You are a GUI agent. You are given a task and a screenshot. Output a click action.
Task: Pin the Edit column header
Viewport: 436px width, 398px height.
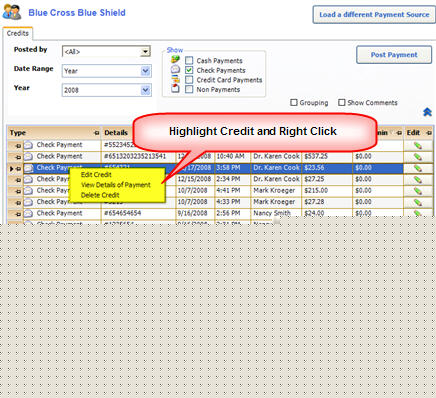[429, 133]
